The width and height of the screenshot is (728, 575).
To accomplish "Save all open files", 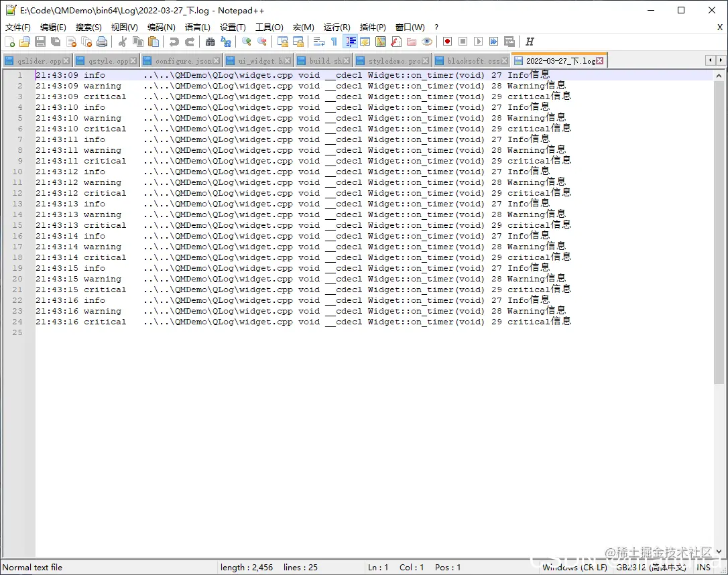I will (56, 42).
